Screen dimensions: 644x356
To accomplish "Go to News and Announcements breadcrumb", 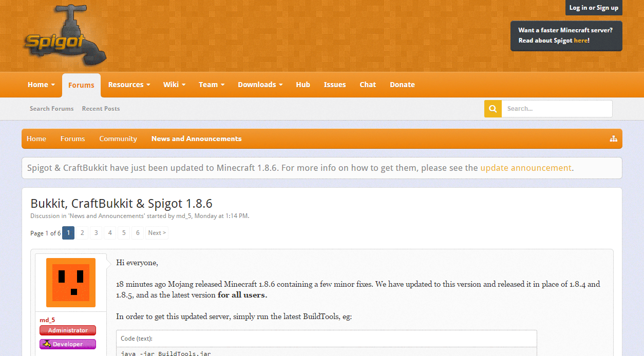I will 196,139.
